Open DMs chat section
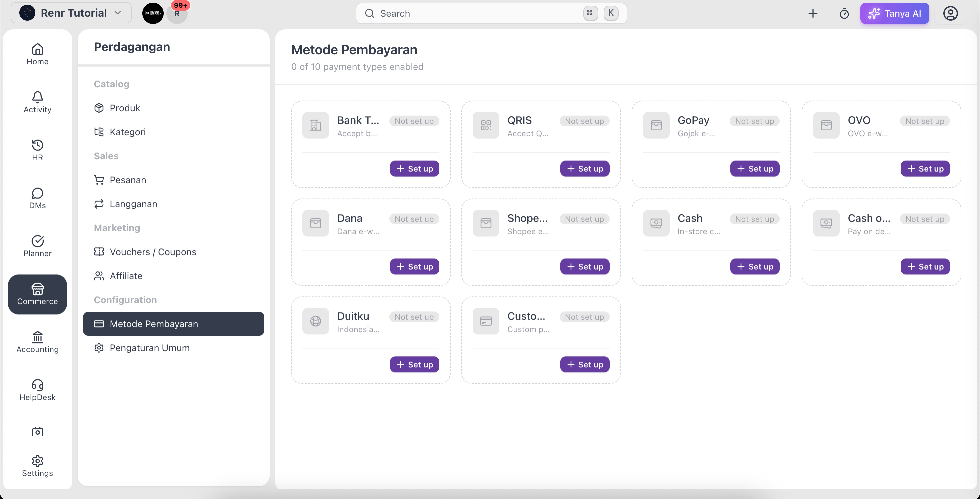The width and height of the screenshot is (980, 499). 37,198
